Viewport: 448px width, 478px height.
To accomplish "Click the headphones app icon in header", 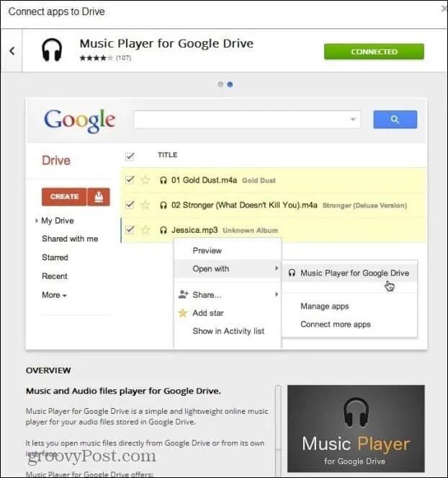I will point(52,50).
